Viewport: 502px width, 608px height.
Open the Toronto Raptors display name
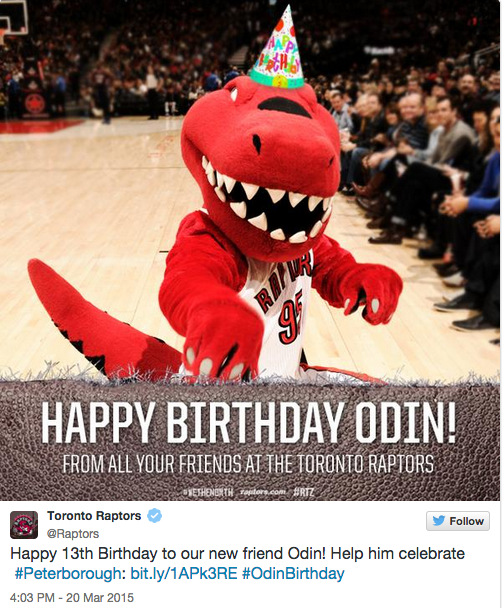pos(94,516)
